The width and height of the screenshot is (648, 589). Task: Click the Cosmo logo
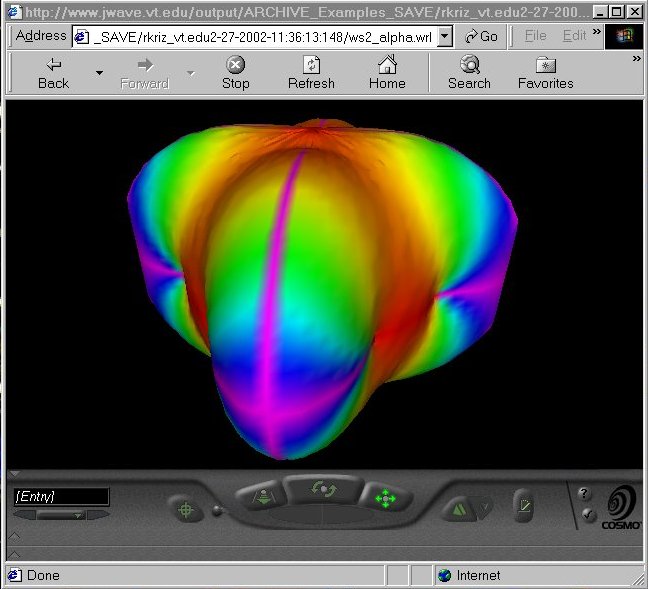(621, 507)
